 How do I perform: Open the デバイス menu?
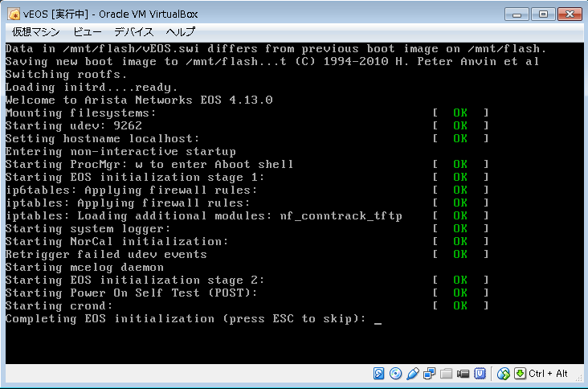pos(133,32)
